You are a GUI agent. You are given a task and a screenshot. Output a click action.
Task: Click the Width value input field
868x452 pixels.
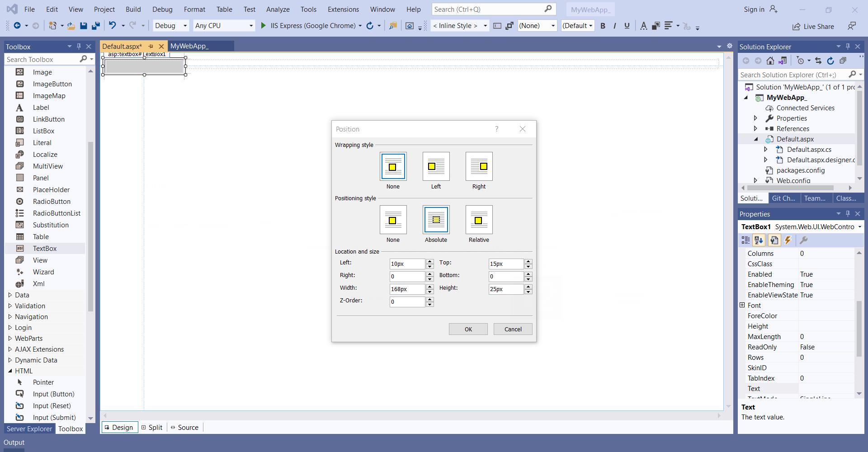click(x=407, y=289)
